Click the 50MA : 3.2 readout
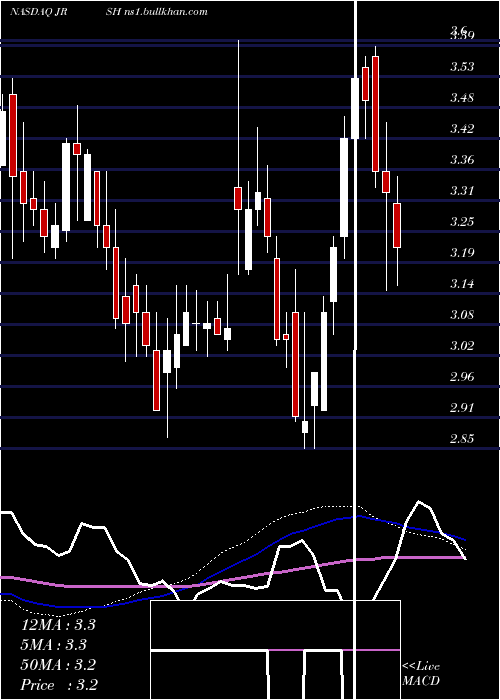The width and height of the screenshot is (500, 700). [58, 665]
